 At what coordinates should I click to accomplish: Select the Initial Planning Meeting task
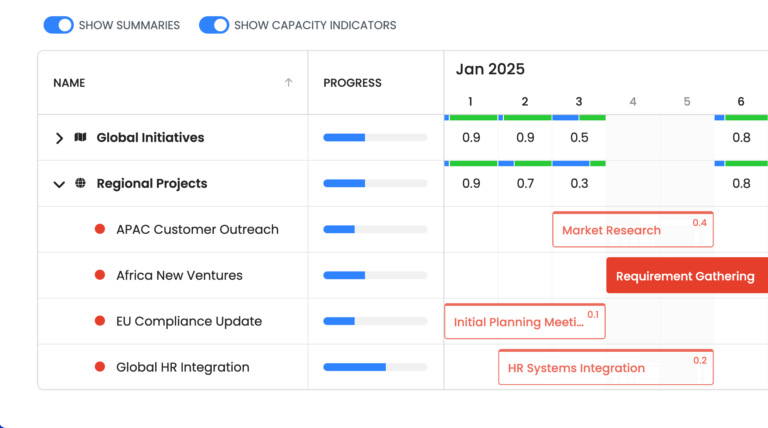(525, 321)
